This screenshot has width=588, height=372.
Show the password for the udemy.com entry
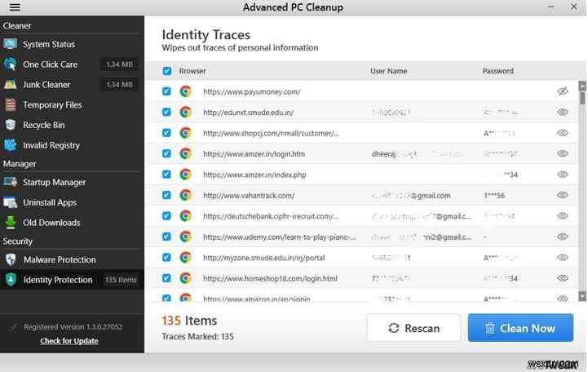point(562,237)
